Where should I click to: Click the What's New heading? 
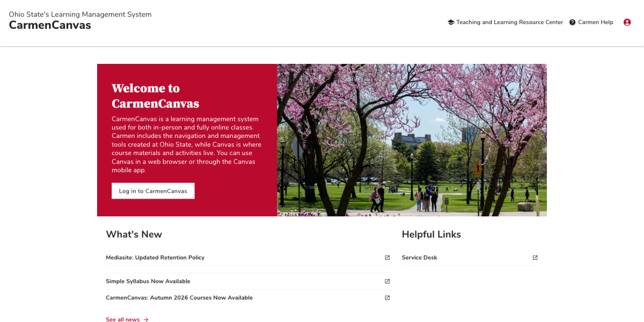click(134, 235)
